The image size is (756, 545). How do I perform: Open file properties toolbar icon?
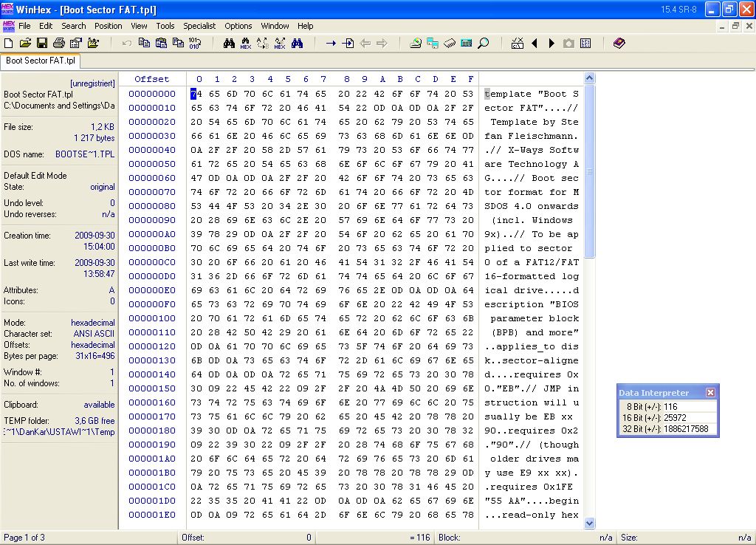[x=76, y=44]
